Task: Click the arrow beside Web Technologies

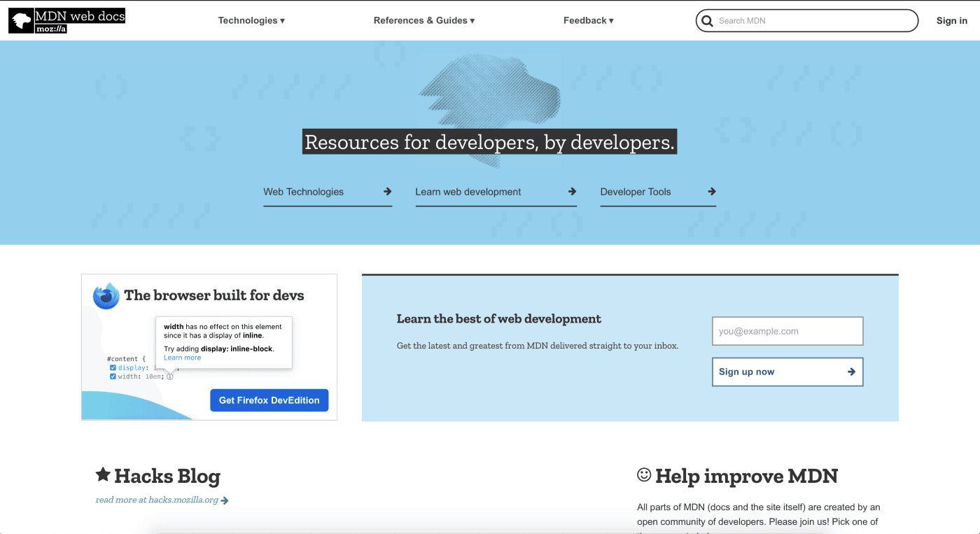Action: point(387,192)
